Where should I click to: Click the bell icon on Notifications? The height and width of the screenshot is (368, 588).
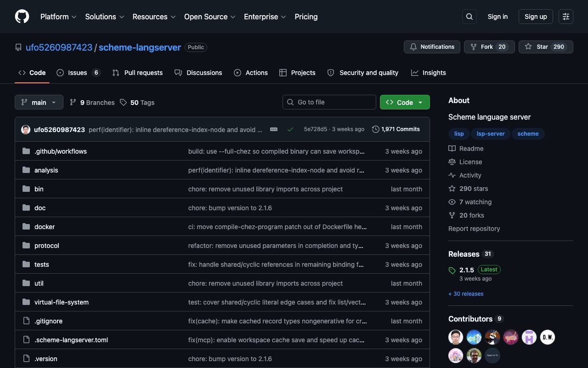[x=413, y=47]
